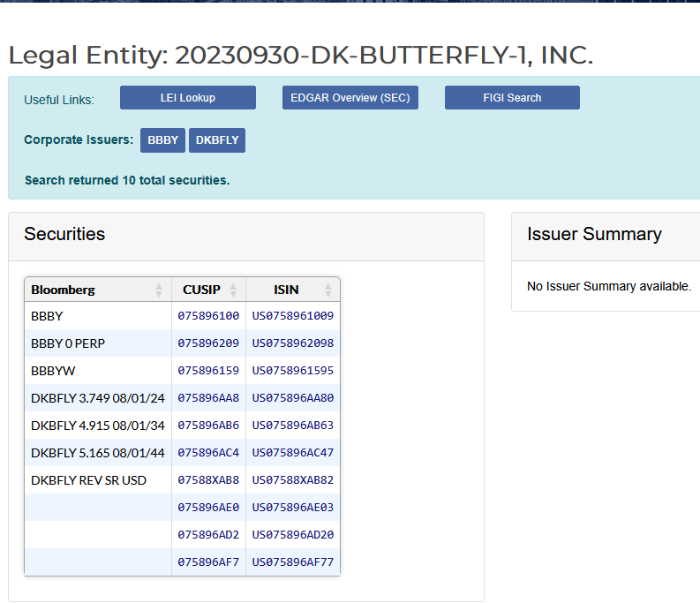The width and height of the screenshot is (700, 603).
Task: Sort table by ISIN column arrows
Action: [x=328, y=290]
